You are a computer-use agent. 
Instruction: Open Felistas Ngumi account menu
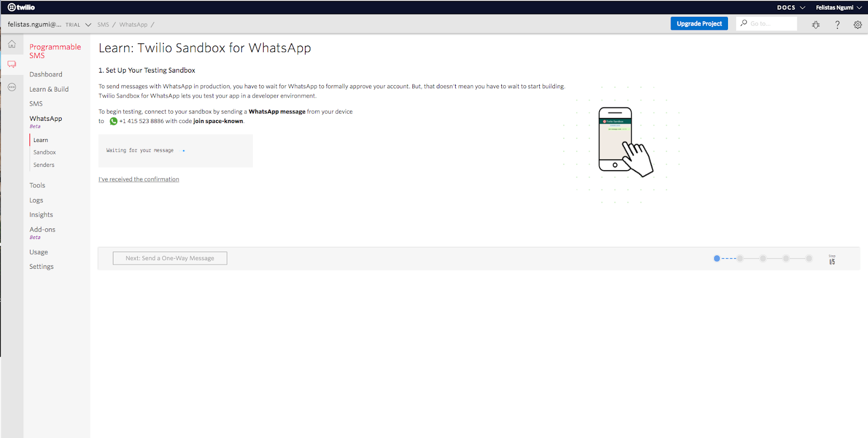(839, 8)
